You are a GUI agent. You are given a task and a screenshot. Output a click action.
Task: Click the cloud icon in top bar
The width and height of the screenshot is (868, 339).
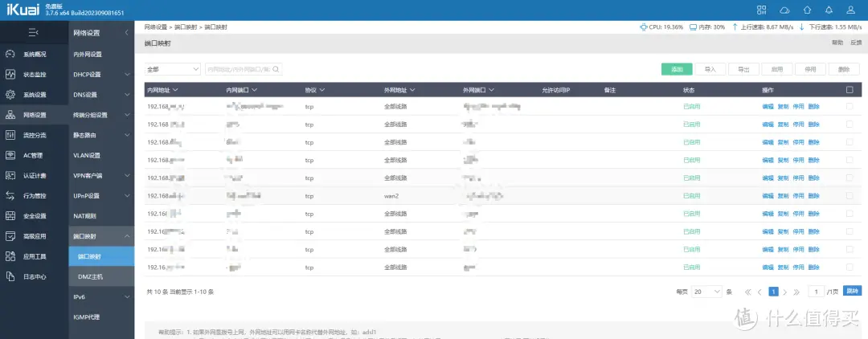(x=784, y=10)
